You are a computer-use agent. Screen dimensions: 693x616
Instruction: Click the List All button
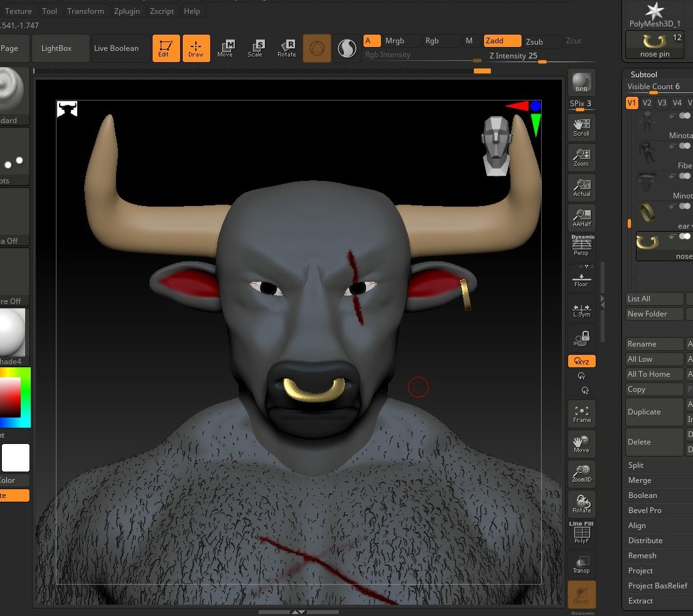[655, 298]
